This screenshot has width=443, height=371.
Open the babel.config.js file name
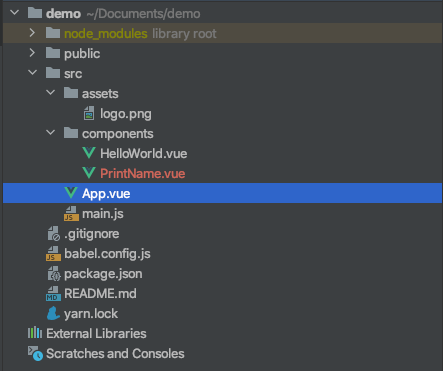coord(107,254)
